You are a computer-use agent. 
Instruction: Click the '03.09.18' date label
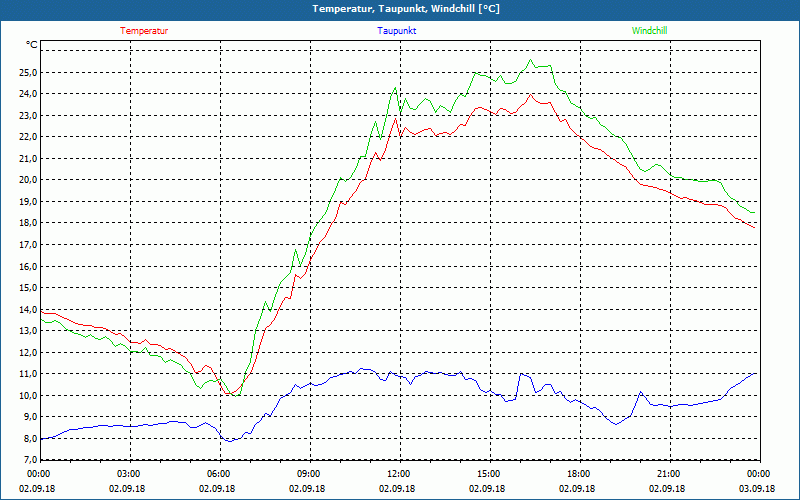coord(757,488)
